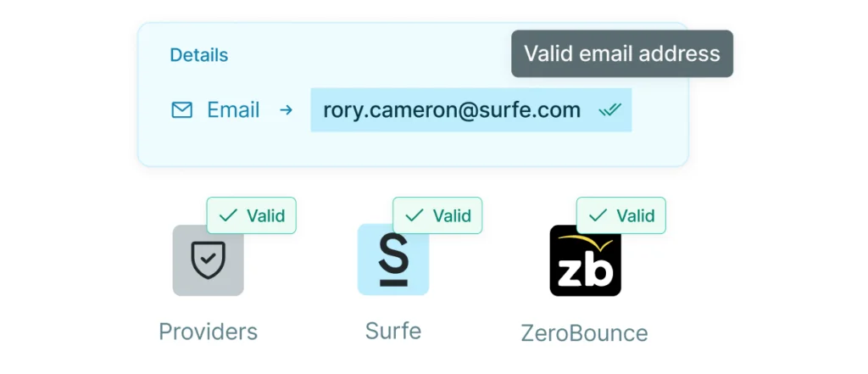Click the Email field label
868x374 pixels.
(x=233, y=110)
